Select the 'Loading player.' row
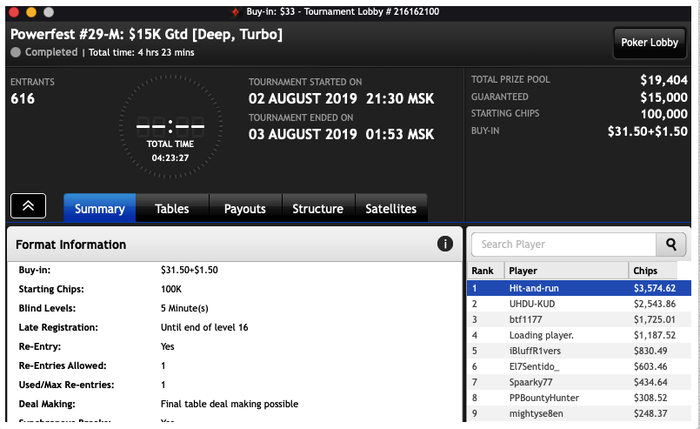The image size is (700, 429). click(x=579, y=335)
